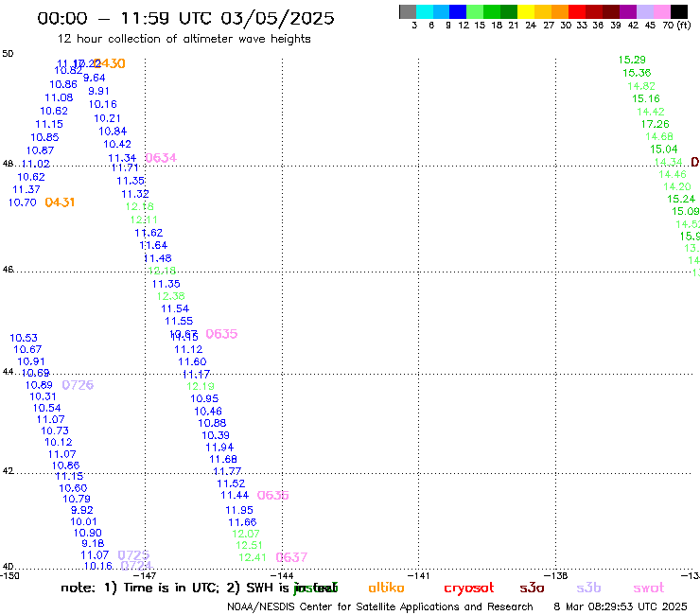The height and width of the screenshot is (615, 700).
Task: Click the light green value 14.20
Action: tap(677, 186)
